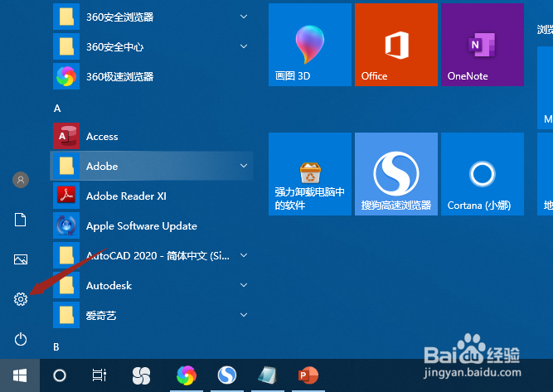Open the notepad app on taskbar

[x=267, y=375]
